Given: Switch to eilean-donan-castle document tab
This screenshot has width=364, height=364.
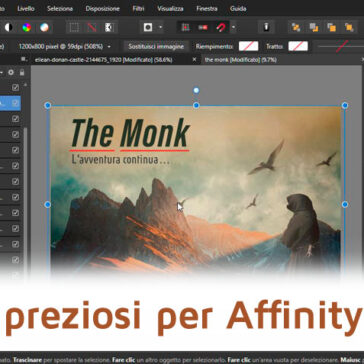Looking at the screenshot, I should (103, 60).
